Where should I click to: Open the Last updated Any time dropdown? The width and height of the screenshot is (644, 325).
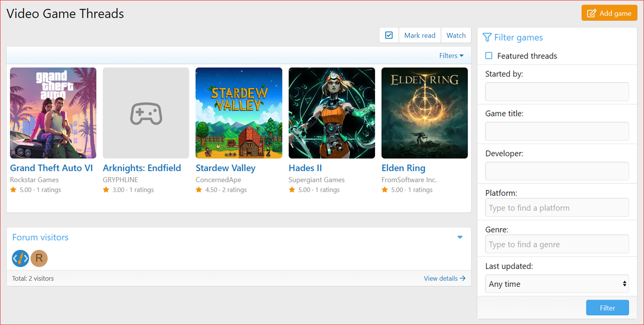[x=557, y=284]
